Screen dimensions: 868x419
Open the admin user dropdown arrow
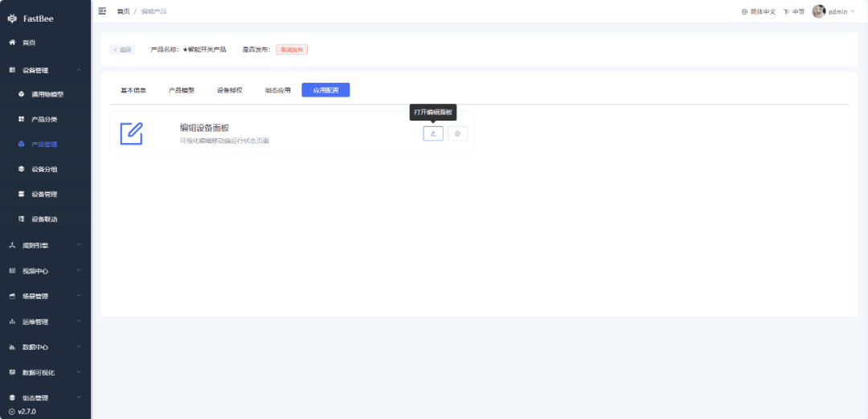pos(853,11)
